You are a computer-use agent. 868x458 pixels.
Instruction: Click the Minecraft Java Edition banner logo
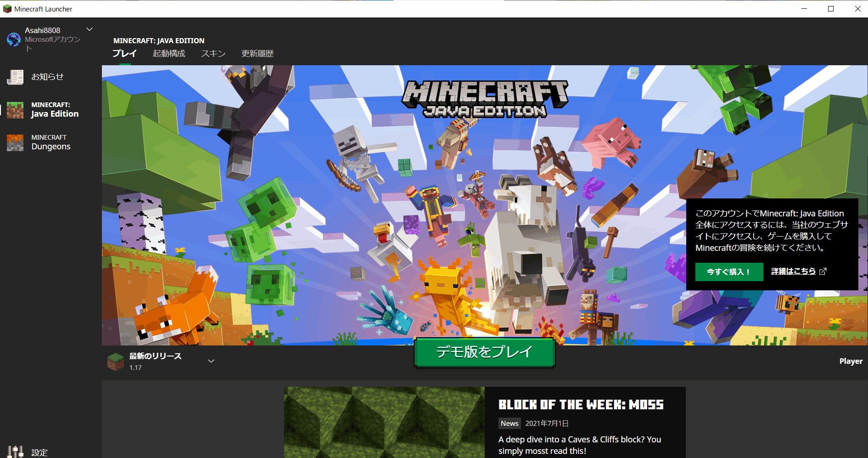click(x=485, y=99)
